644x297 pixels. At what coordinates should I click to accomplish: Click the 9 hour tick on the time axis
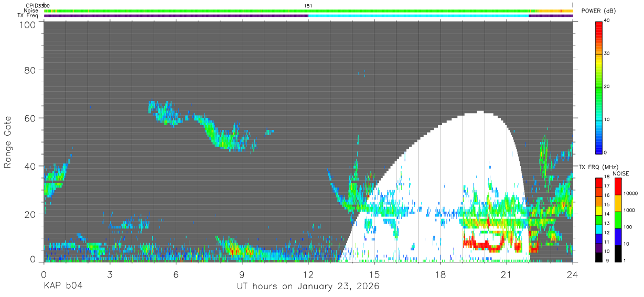pyautogui.click(x=242, y=274)
